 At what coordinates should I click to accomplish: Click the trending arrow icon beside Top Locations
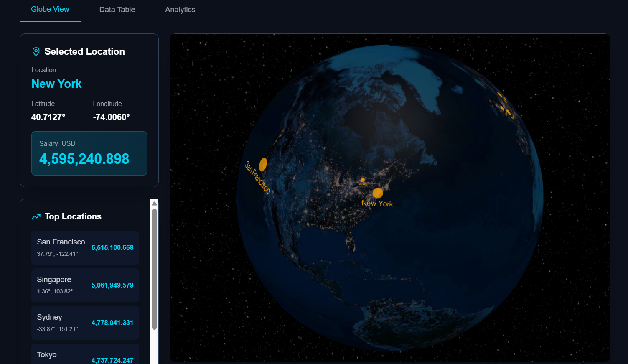pos(36,216)
